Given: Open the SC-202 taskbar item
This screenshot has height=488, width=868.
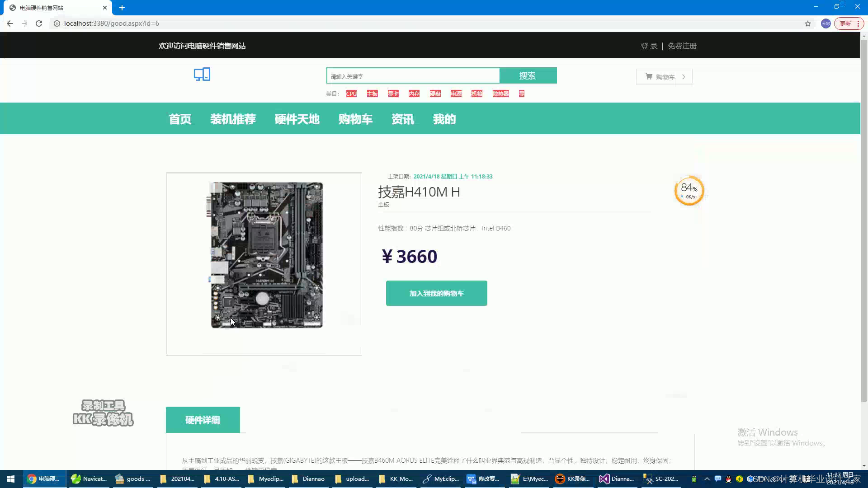Looking at the screenshot, I should click(x=661, y=479).
